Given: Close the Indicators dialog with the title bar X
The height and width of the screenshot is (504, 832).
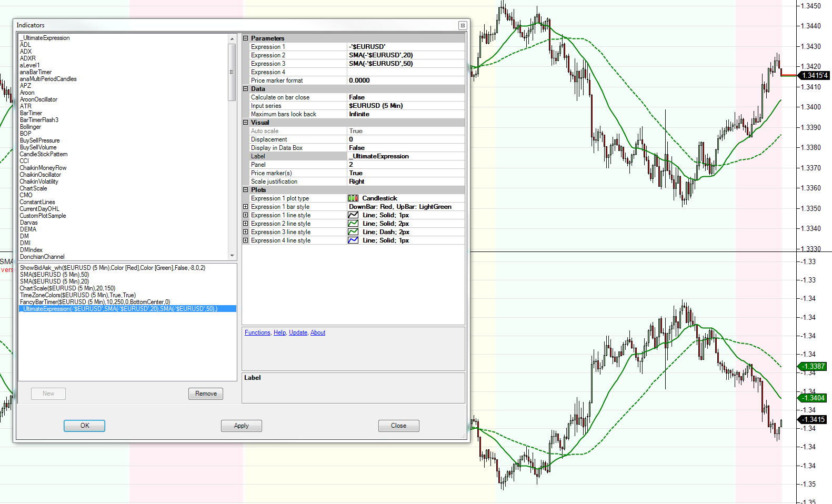Looking at the screenshot, I should coord(463,25).
